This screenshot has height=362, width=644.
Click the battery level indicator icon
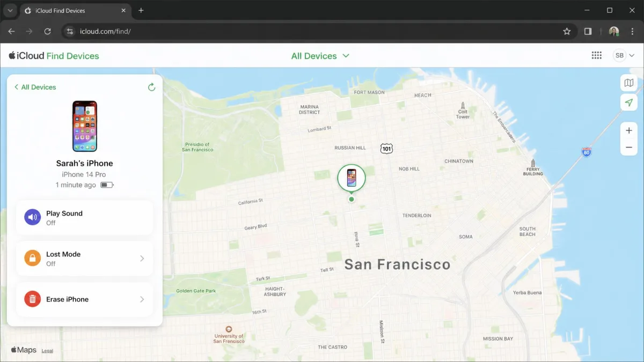[107, 185]
